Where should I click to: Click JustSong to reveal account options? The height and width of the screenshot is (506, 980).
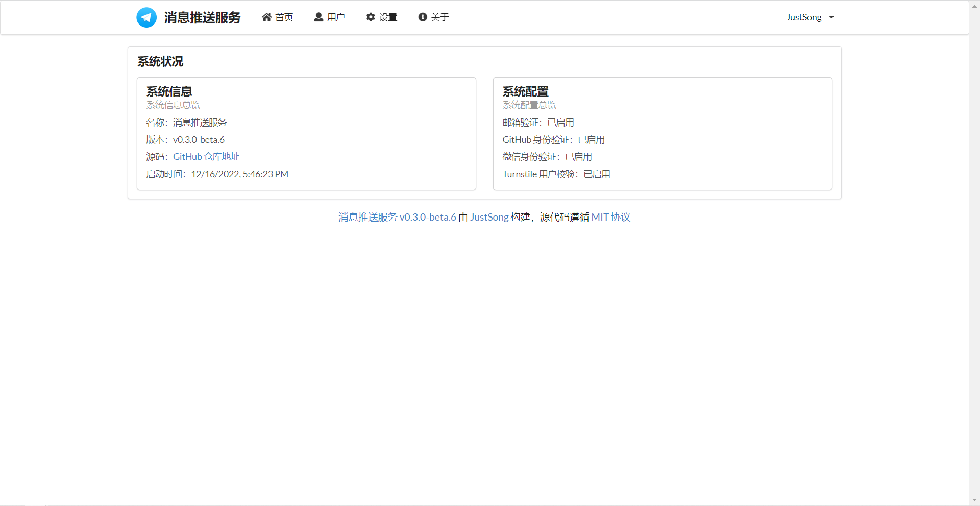coord(803,17)
